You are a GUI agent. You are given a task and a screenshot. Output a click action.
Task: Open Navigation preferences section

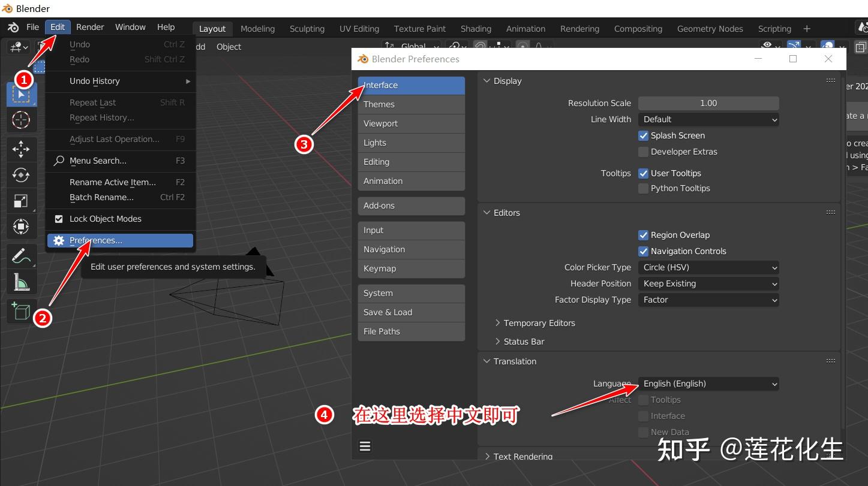point(412,249)
